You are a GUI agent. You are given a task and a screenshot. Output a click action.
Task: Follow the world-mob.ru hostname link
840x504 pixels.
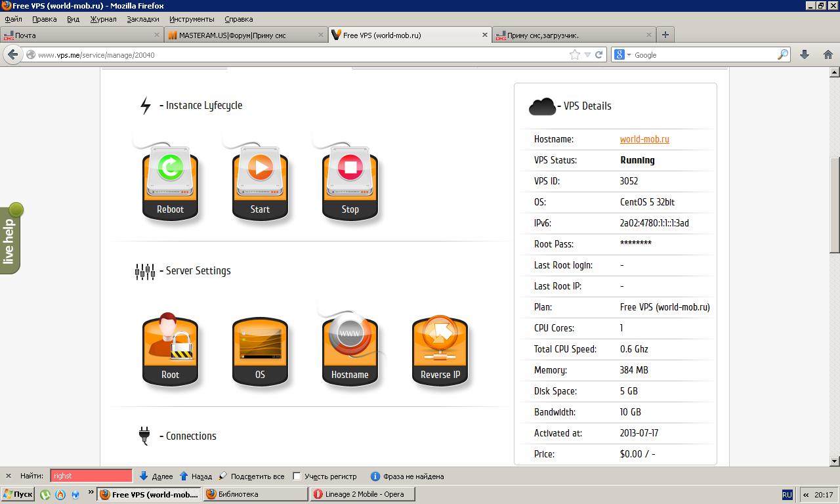tap(644, 139)
